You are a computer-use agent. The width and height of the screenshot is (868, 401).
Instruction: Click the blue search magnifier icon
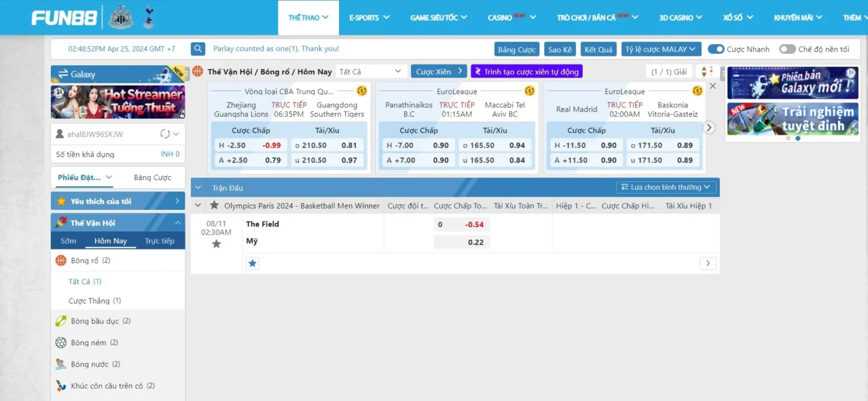[x=198, y=49]
